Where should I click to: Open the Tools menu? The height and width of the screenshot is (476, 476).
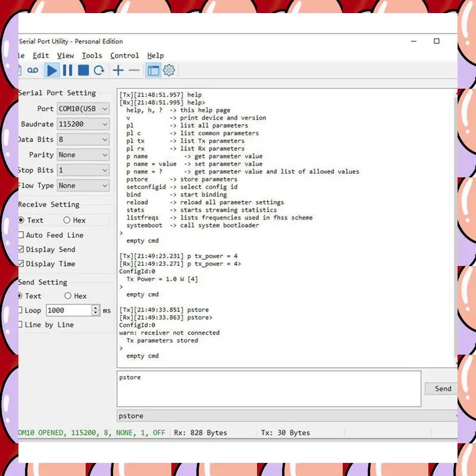tap(92, 55)
